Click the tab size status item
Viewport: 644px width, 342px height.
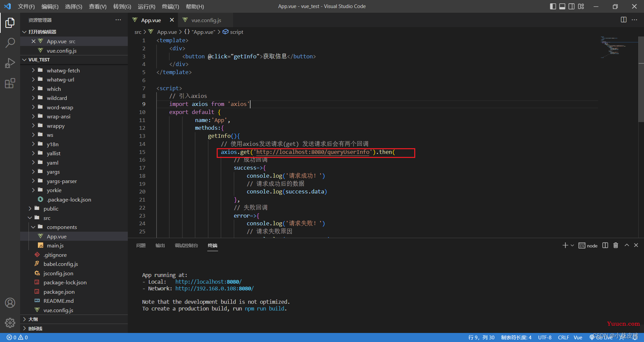pyautogui.click(x=516, y=337)
